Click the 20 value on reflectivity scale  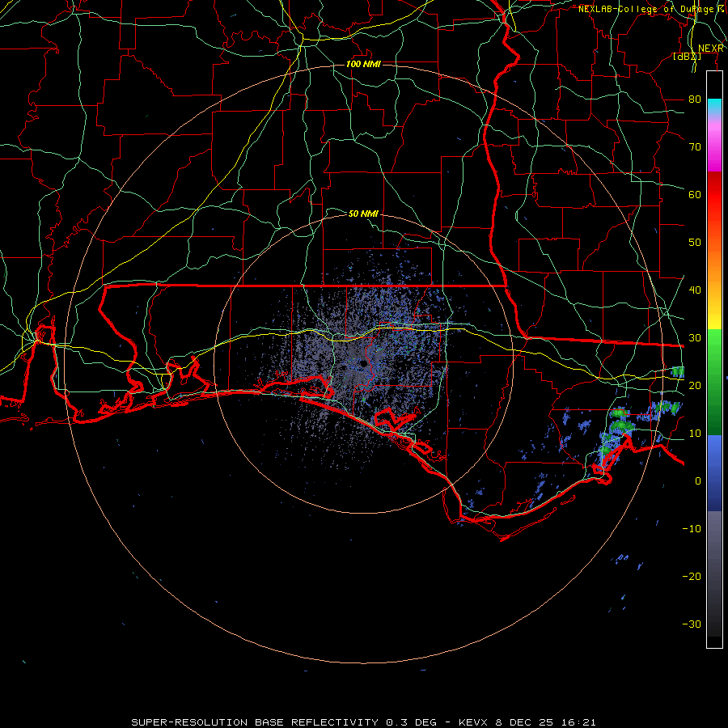point(695,385)
